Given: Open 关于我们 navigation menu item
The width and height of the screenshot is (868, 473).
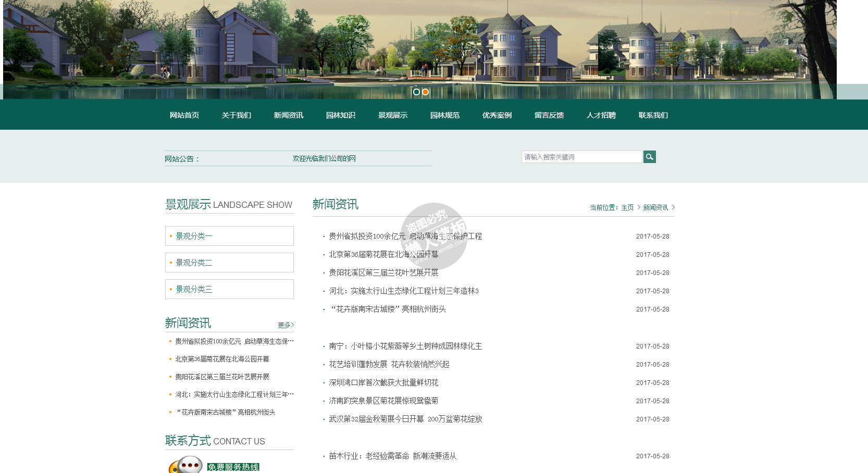Looking at the screenshot, I should (x=237, y=115).
